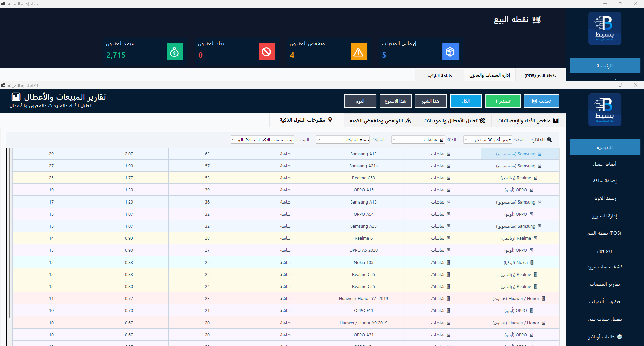Click the shopping cart icon beside نقطة البيع
Screen dimensions: 644x346
pos(537,20)
